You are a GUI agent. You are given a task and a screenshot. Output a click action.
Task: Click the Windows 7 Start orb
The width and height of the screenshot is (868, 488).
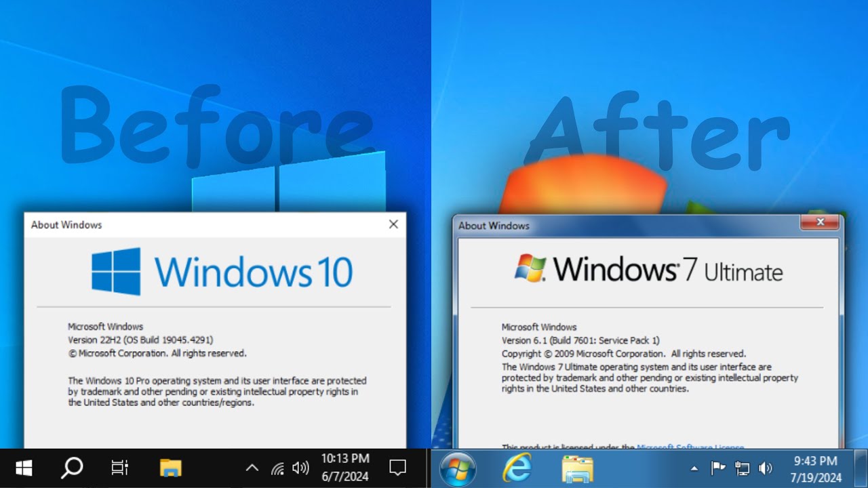pos(458,469)
